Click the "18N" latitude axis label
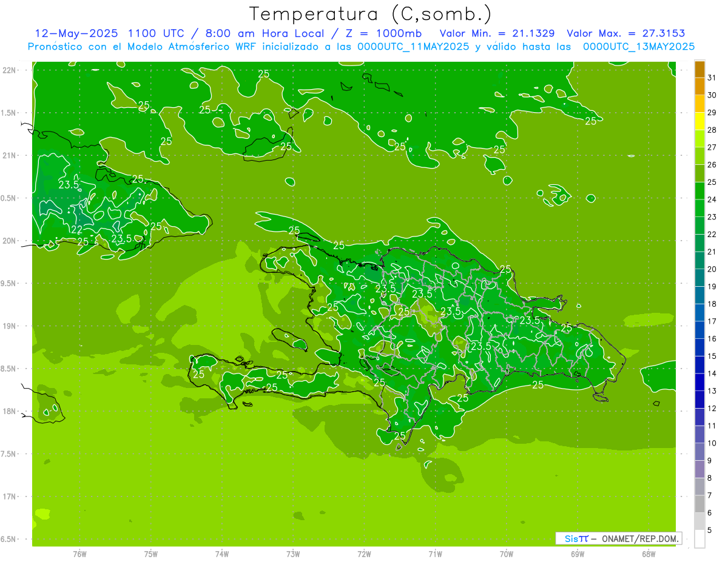728x562 pixels. 10,412
